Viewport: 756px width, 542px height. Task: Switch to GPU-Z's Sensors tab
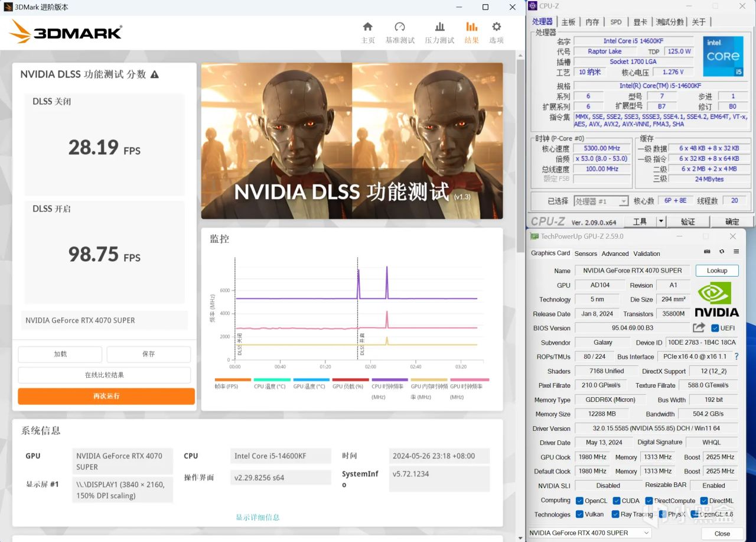[585, 253]
